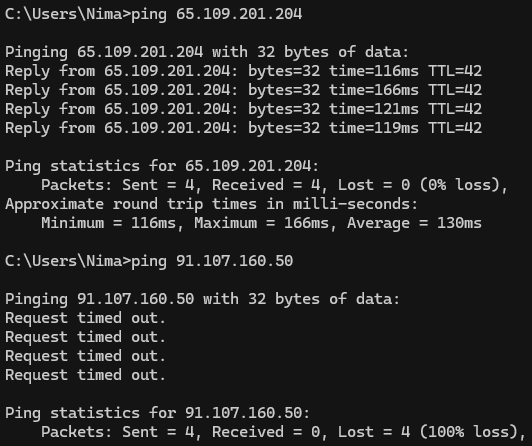The image size is (532, 446).
Task: Click "Approximate round trip times" line
Action: click(x=211, y=205)
